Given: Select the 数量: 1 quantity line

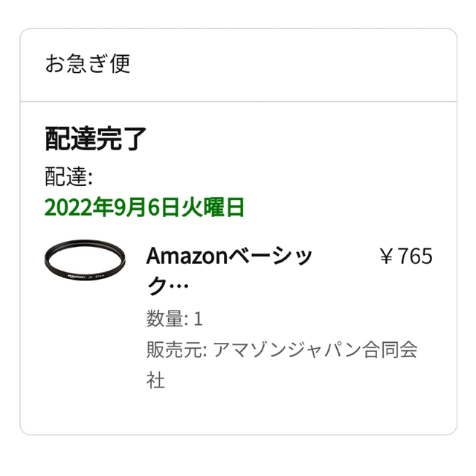Looking at the screenshot, I should click(175, 318).
